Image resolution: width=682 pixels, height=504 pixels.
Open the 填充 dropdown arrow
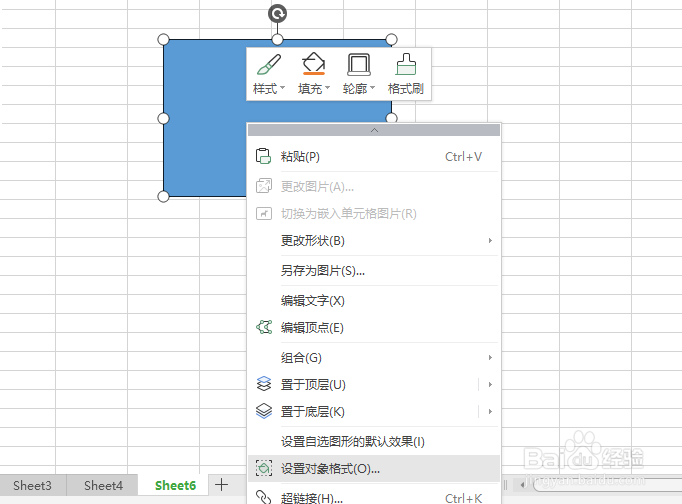coord(328,88)
